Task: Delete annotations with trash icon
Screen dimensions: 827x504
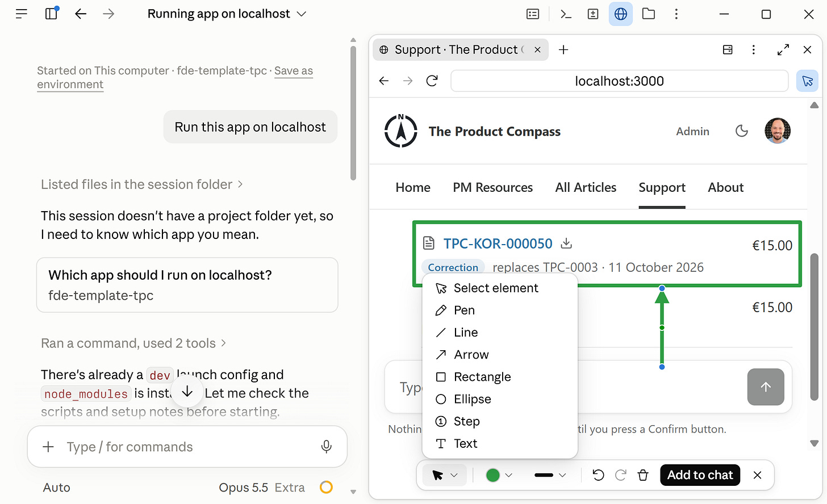Action: coord(643,475)
